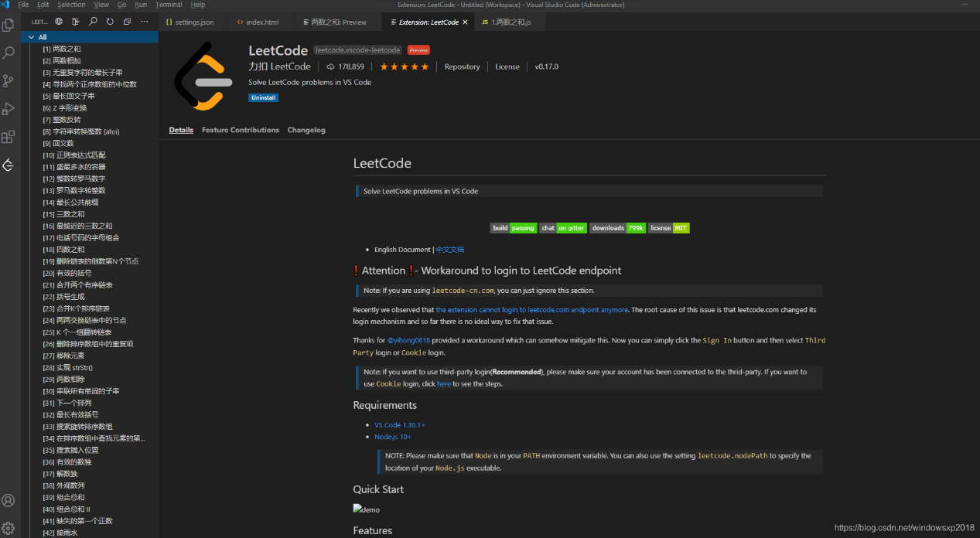Select the Changelog tab
The height and width of the screenshot is (538, 980).
coord(306,130)
